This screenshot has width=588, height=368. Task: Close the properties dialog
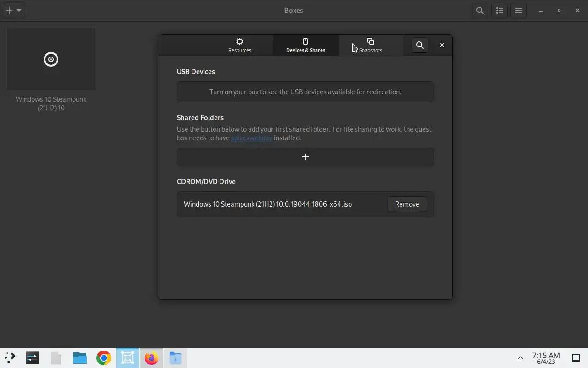click(442, 45)
